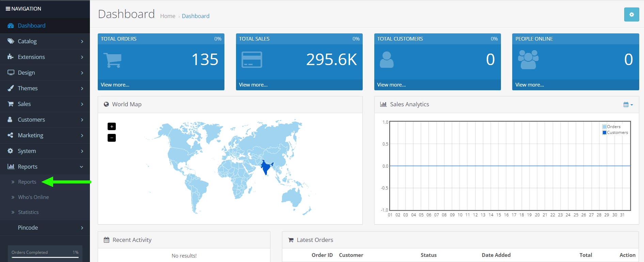Zoom in the world map with plus button
Viewport: 644px width, 262px height.
tap(112, 126)
